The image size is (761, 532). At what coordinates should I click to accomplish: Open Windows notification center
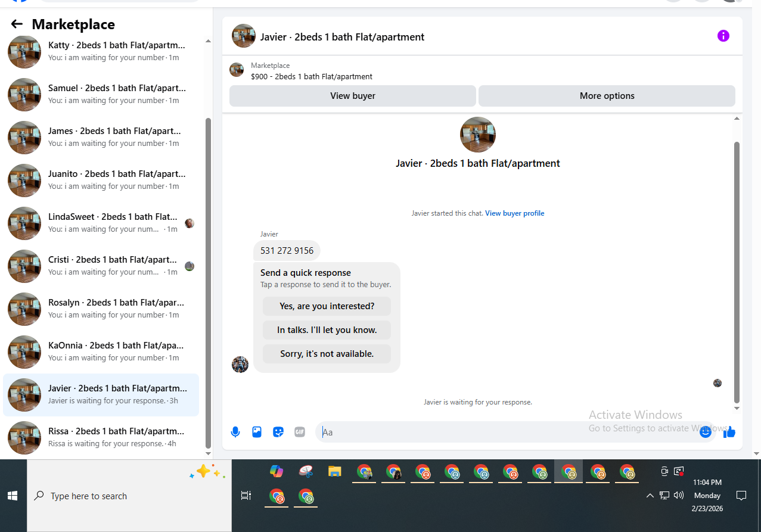(x=741, y=496)
